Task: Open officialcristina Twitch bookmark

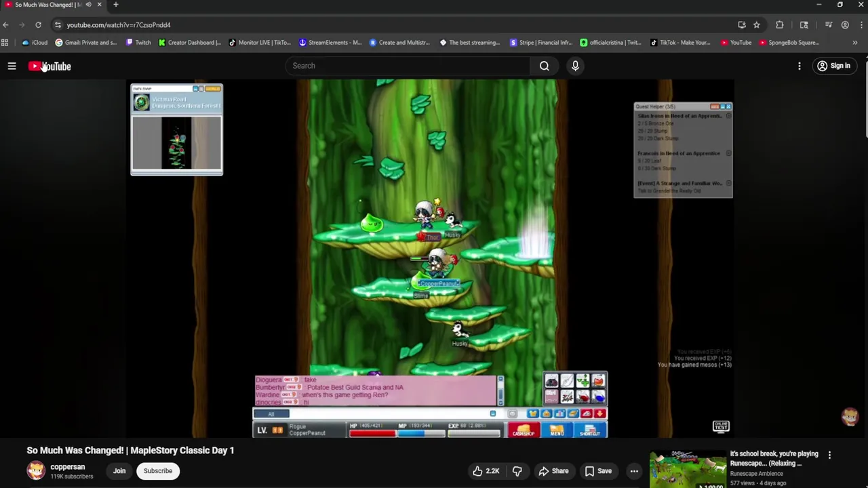Action: click(611, 43)
